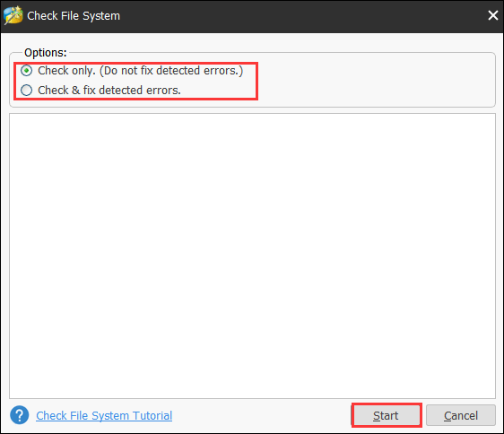
Task: Click the 'Check & fix detected errors.' text
Action: tap(109, 91)
